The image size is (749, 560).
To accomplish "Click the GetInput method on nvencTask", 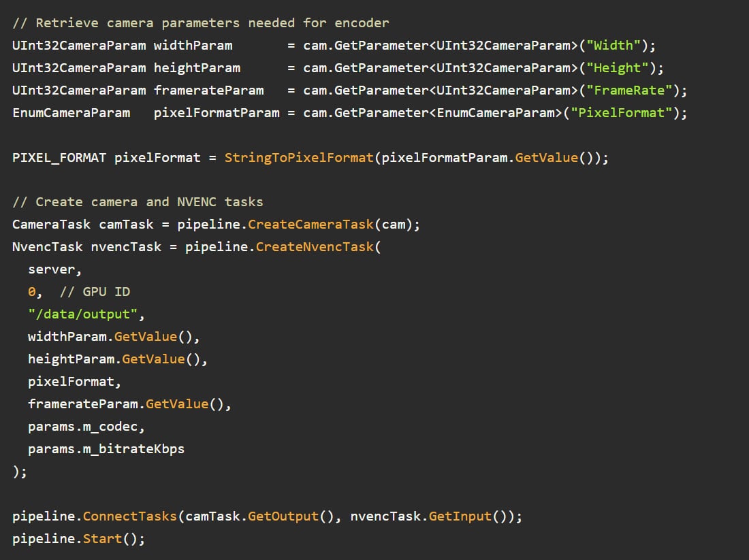I will pyautogui.click(x=464, y=516).
